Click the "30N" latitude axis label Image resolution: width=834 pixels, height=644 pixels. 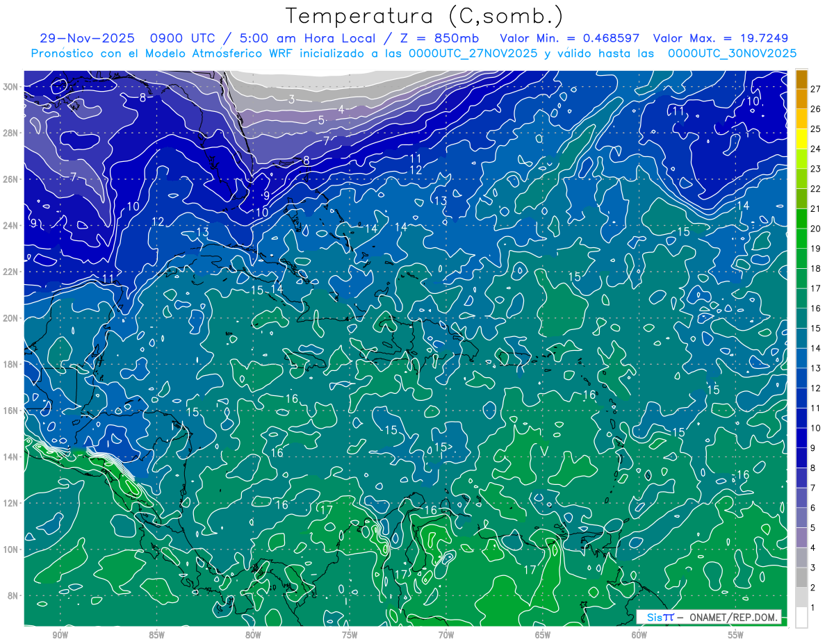10,87
